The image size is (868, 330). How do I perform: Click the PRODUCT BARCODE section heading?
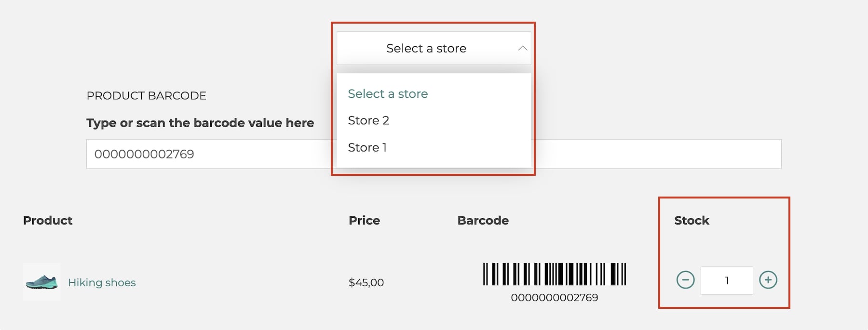pyautogui.click(x=146, y=95)
